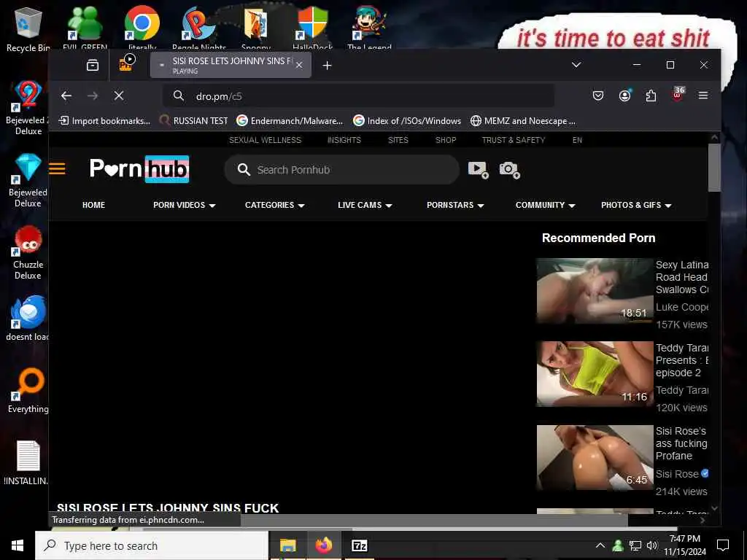Open the Endermanch/Malware... bookmark
This screenshot has width=747, height=560.
click(290, 121)
